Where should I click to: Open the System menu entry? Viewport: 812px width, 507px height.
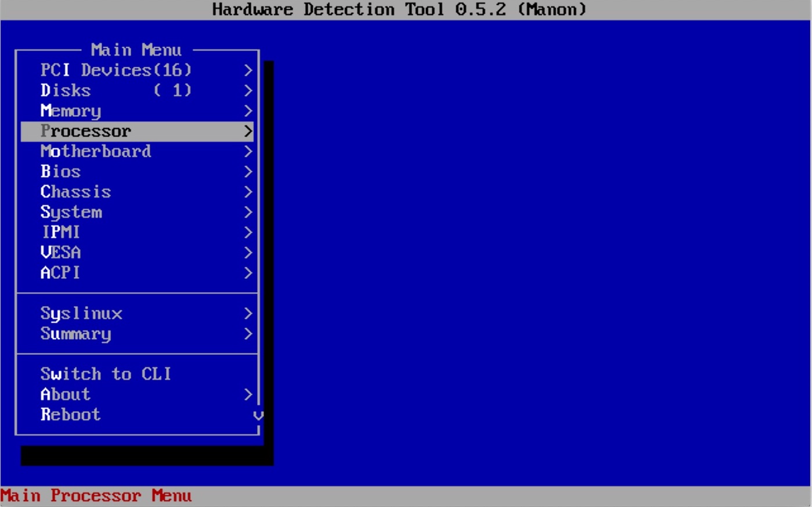coord(71,213)
